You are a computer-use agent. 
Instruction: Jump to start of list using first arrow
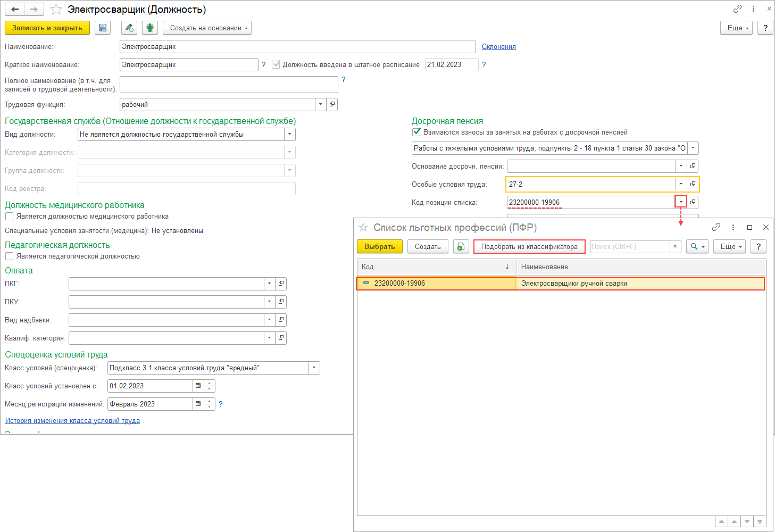721,522
